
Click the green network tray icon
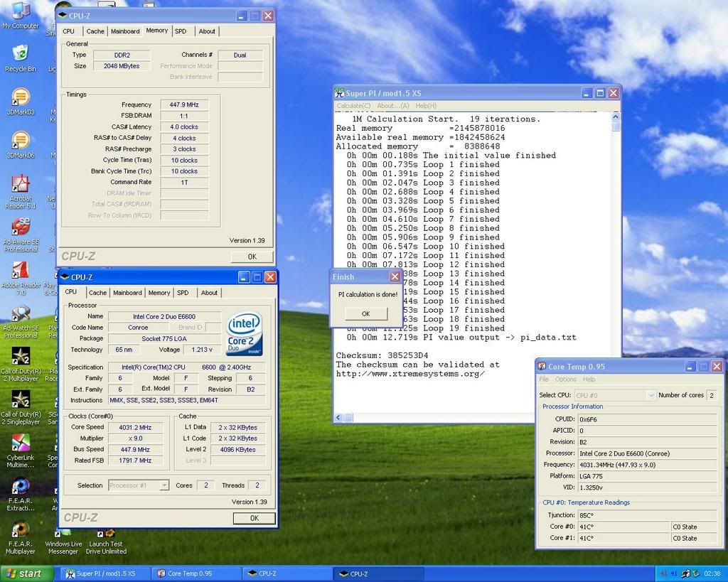[696, 573]
